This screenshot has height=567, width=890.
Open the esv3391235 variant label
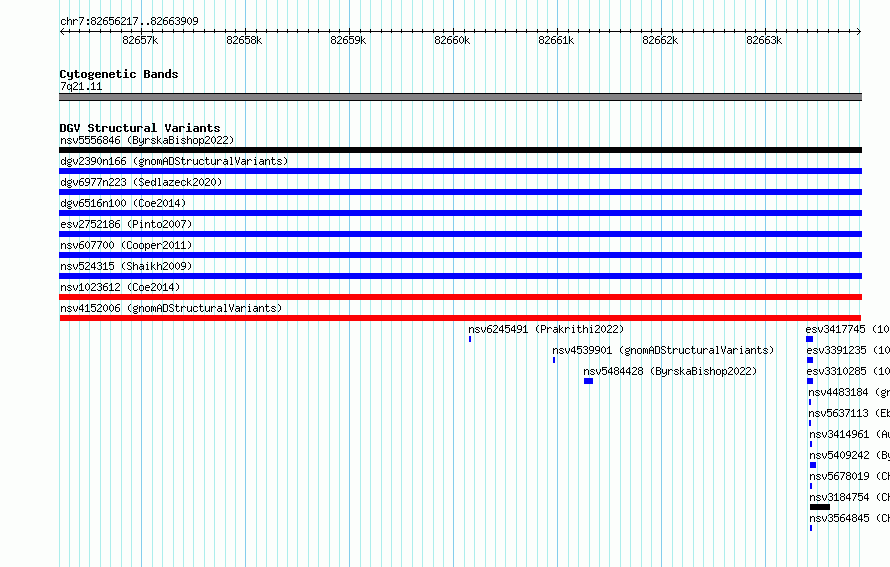(x=848, y=350)
